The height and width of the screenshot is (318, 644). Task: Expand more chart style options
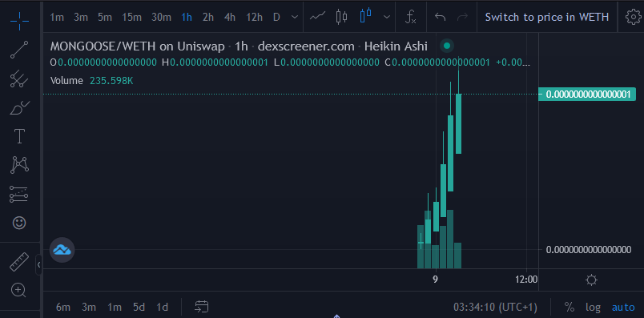point(387,17)
